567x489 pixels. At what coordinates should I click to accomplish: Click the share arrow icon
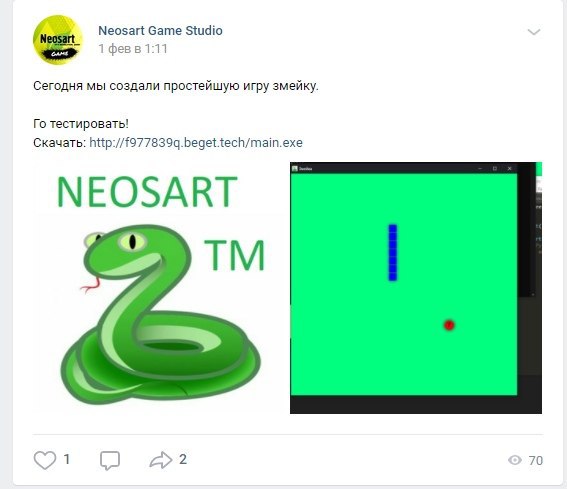[161, 460]
